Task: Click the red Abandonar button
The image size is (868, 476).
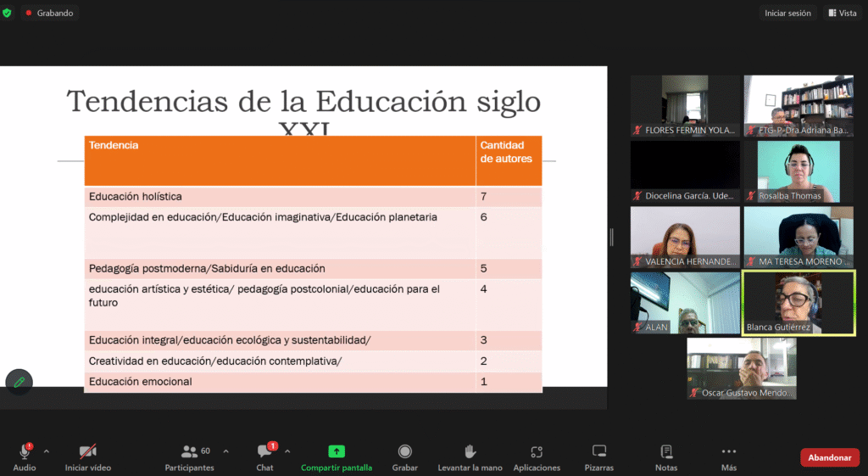Action: tap(829, 457)
